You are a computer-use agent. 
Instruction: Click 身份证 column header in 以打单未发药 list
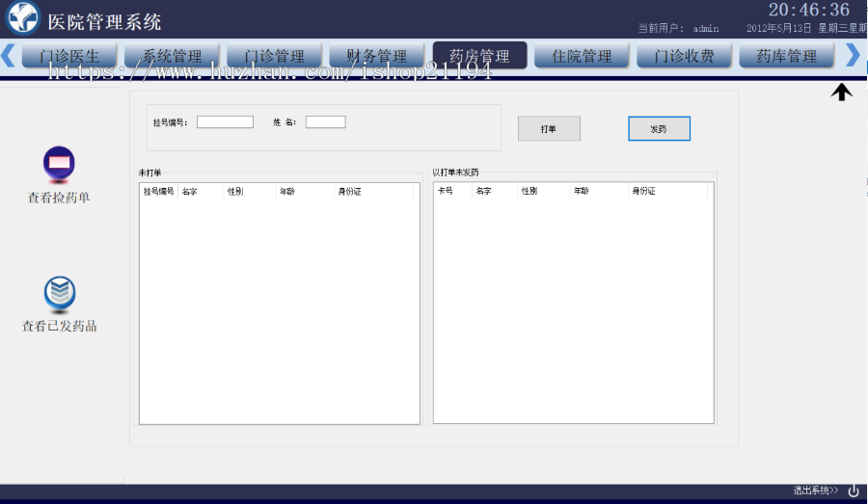pos(668,191)
